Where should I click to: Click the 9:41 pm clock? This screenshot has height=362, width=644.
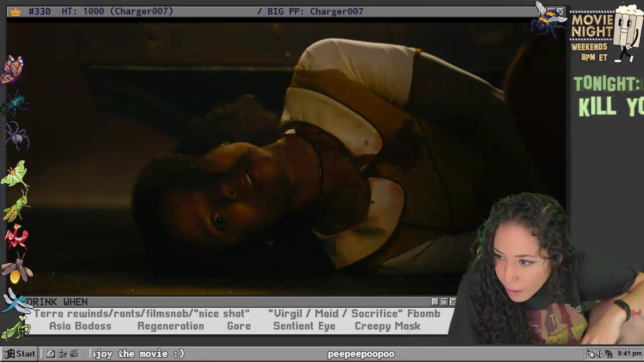coord(629,353)
